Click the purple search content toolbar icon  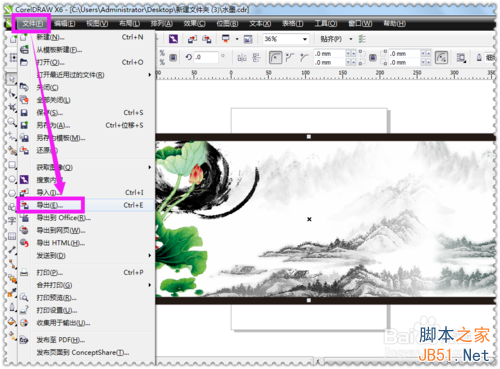173,39
